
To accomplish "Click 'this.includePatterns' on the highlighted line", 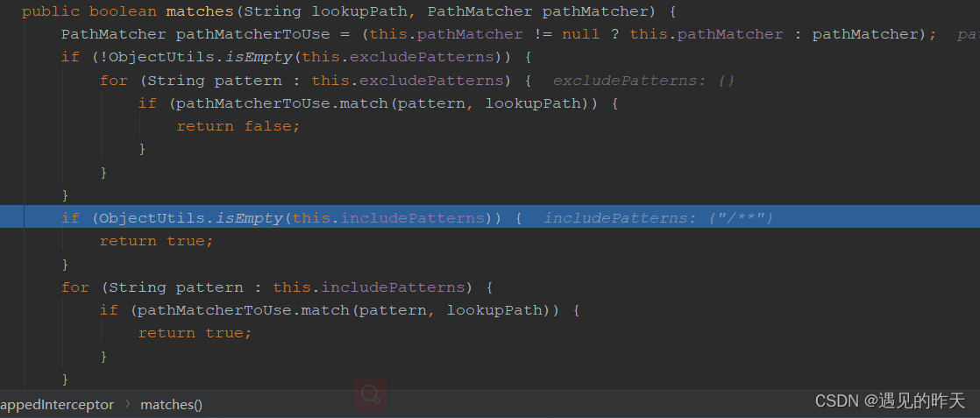I will click(388, 218).
